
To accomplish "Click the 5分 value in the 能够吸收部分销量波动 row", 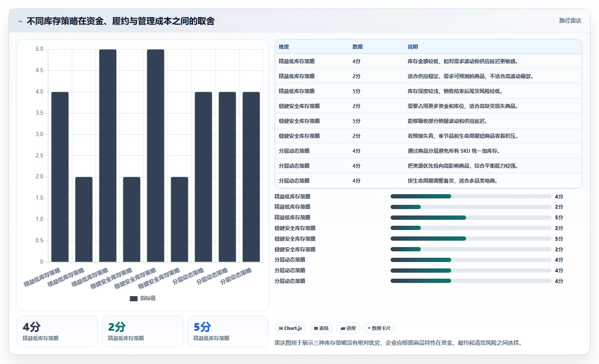I will click(x=356, y=121).
